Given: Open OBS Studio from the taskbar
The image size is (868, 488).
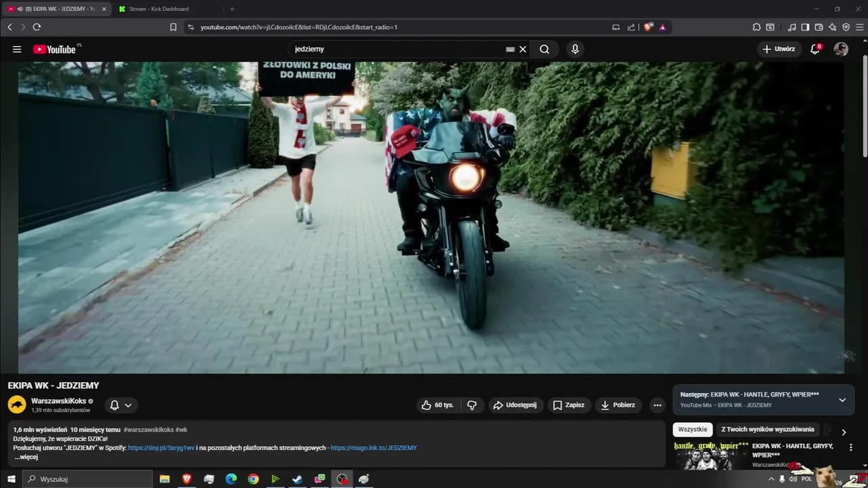Looking at the screenshot, I should tap(342, 479).
